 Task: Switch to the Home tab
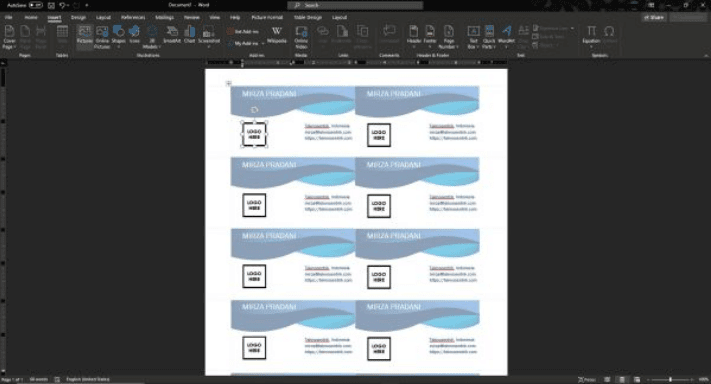pos(31,17)
